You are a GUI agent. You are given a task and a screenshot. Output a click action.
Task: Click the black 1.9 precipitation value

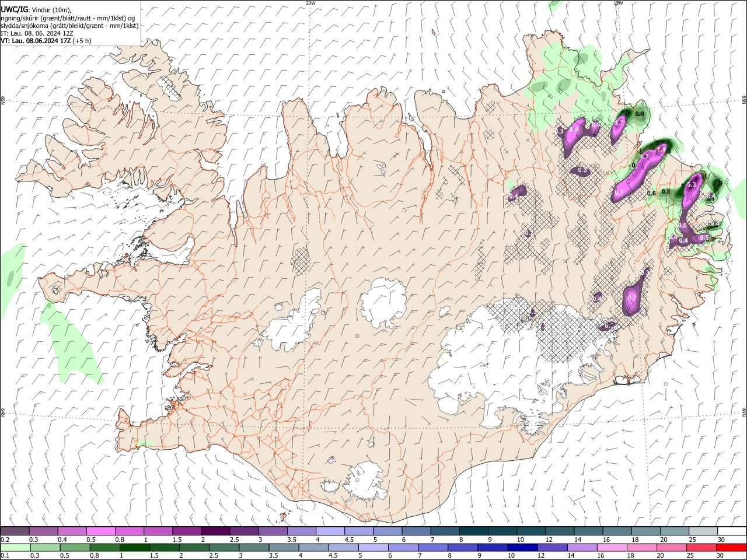(718, 183)
